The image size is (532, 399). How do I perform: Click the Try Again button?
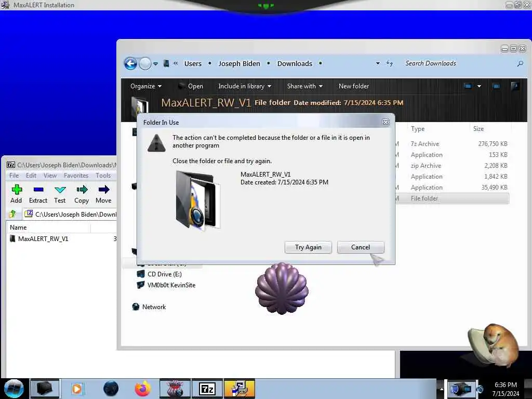click(x=308, y=247)
